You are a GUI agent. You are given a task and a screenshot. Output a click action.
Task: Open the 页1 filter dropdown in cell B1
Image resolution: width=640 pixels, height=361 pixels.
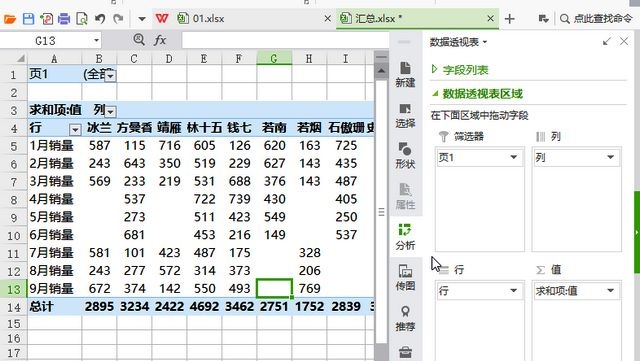[x=111, y=76]
